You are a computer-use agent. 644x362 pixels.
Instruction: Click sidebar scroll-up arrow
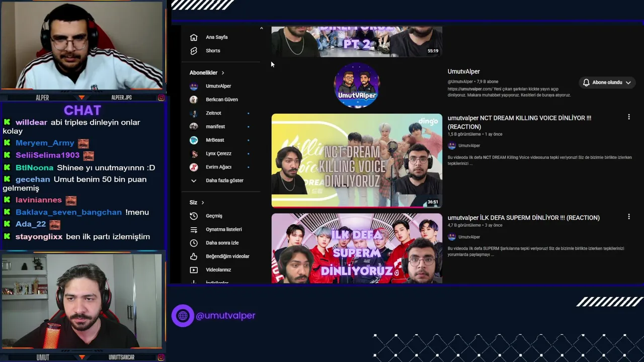[x=261, y=29]
